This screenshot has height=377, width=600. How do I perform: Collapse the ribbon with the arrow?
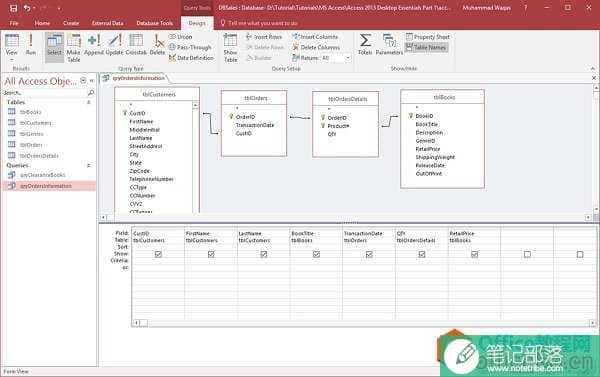point(593,69)
